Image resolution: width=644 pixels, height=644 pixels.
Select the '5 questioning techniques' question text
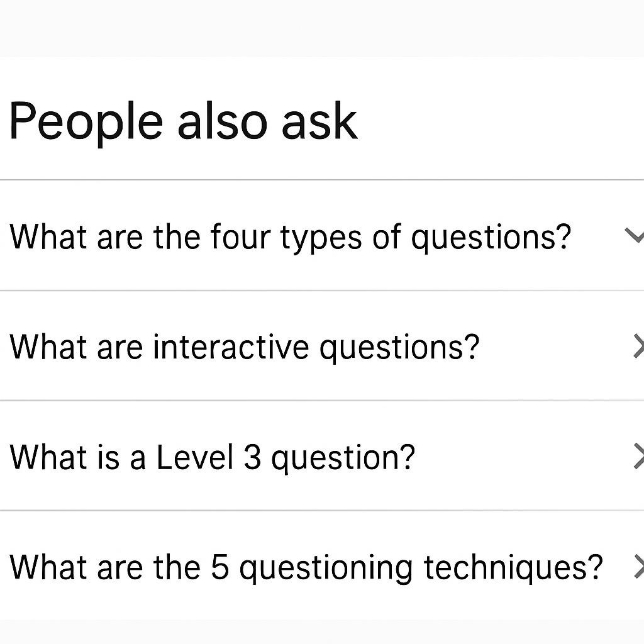pos(306,567)
